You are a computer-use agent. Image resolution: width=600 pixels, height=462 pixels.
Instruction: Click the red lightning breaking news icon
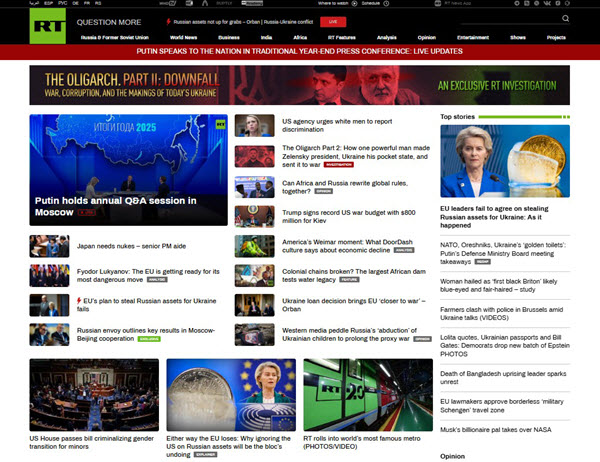pos(166,20)
